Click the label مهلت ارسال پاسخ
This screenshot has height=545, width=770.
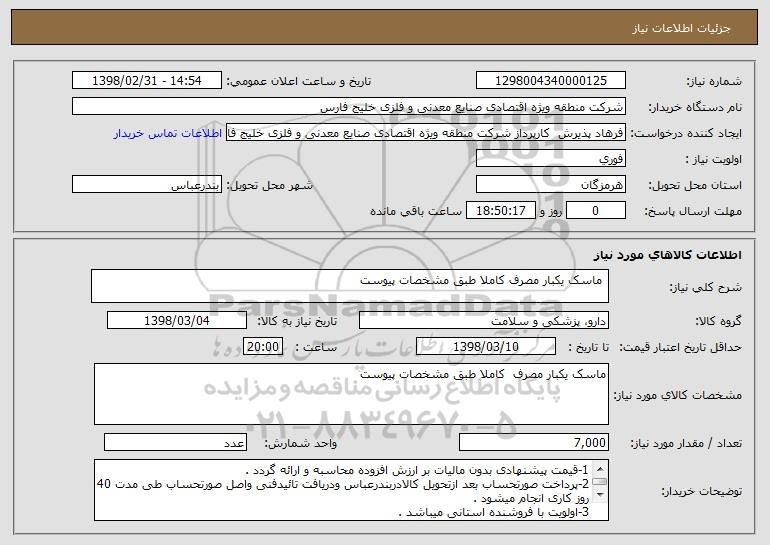tap(693, 212)
